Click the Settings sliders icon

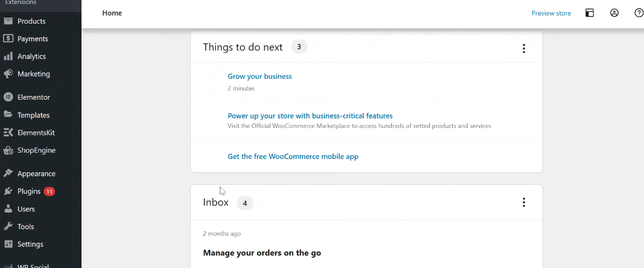pos(8,244)
